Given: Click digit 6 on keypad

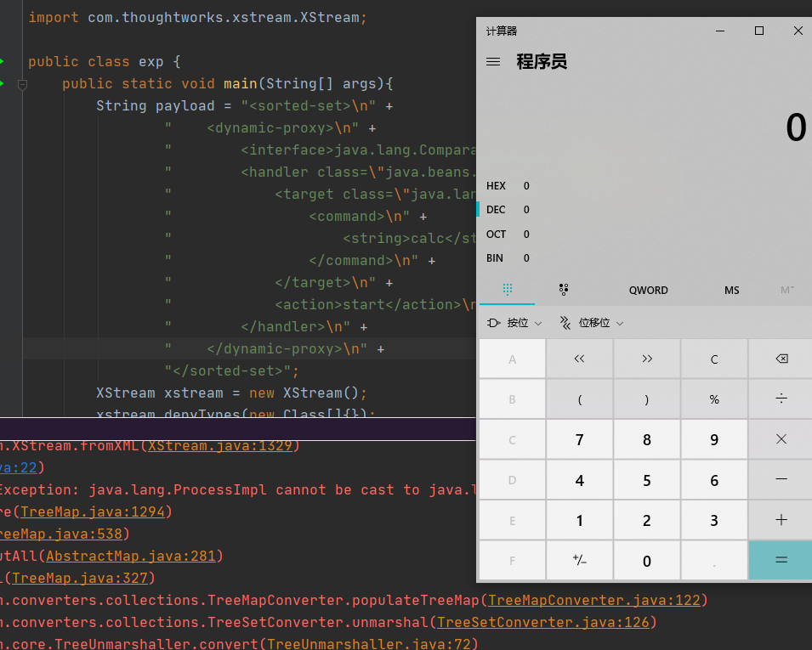Looking at the screenshot, I should point(714,480).
